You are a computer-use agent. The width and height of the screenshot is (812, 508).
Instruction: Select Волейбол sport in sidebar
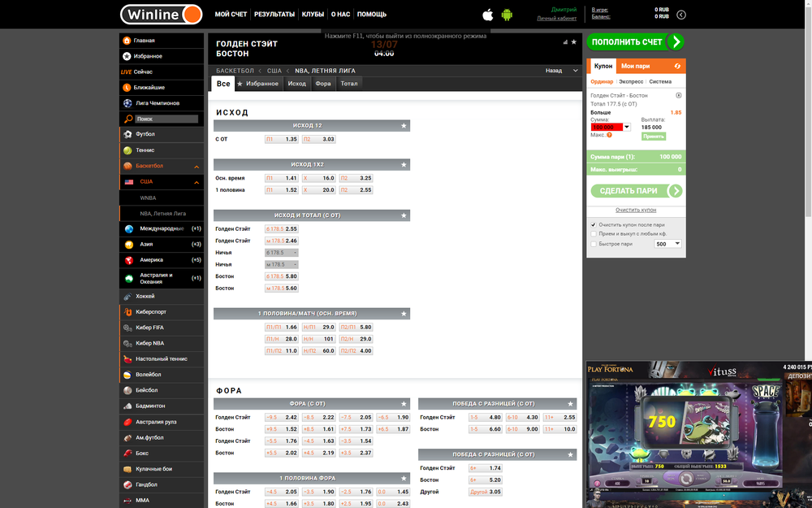click(162, 374)
